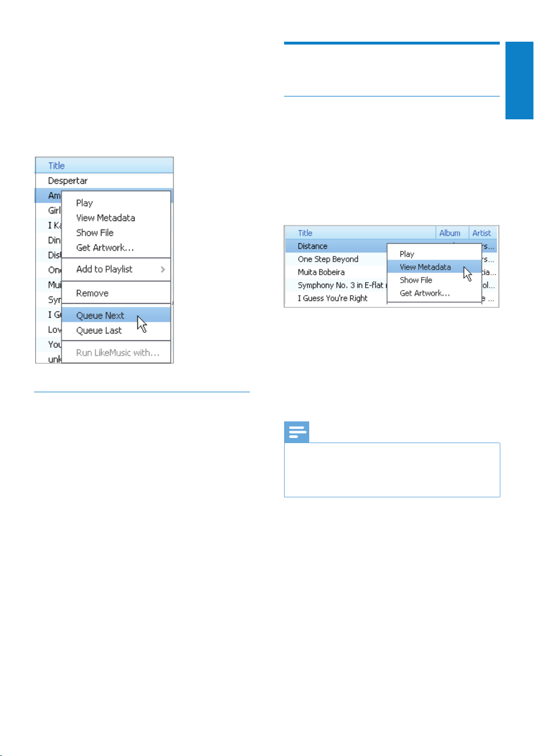Select Play in the left context menu
Screen dimensions: 534x756
[x=116, y=203]
